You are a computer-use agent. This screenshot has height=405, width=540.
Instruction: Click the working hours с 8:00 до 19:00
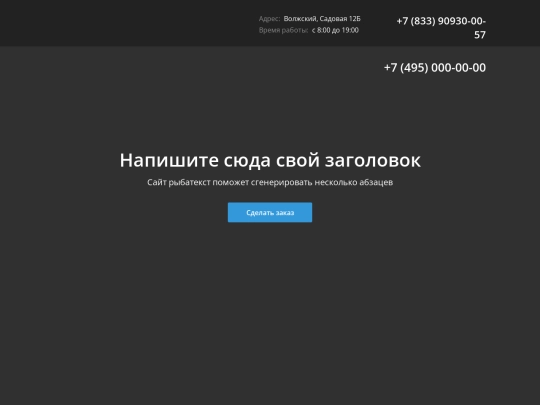click(x=335, y=30)
